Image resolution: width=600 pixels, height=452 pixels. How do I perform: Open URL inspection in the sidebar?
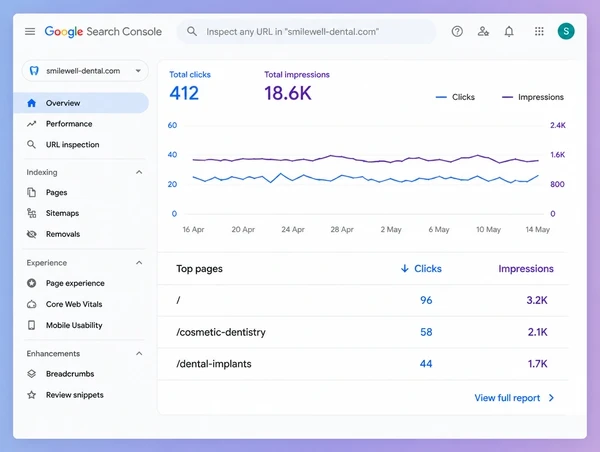click(72, 145)
